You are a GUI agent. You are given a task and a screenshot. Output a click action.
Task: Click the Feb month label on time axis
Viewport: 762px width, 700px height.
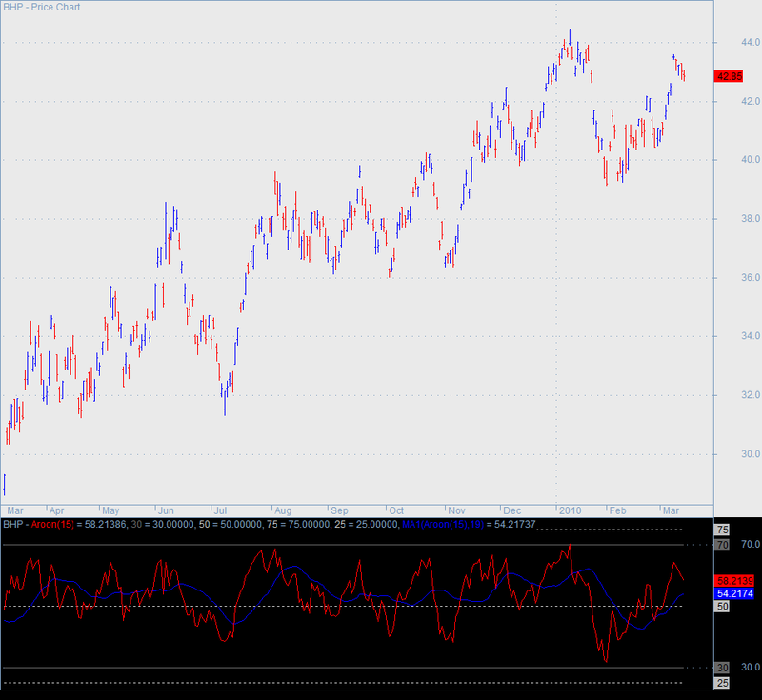(x=617, y=511)
